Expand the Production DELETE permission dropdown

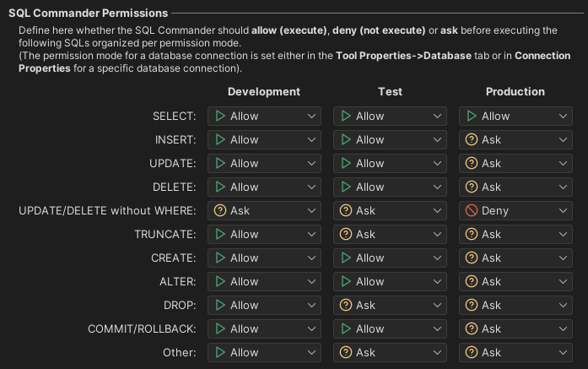point(515,187)
